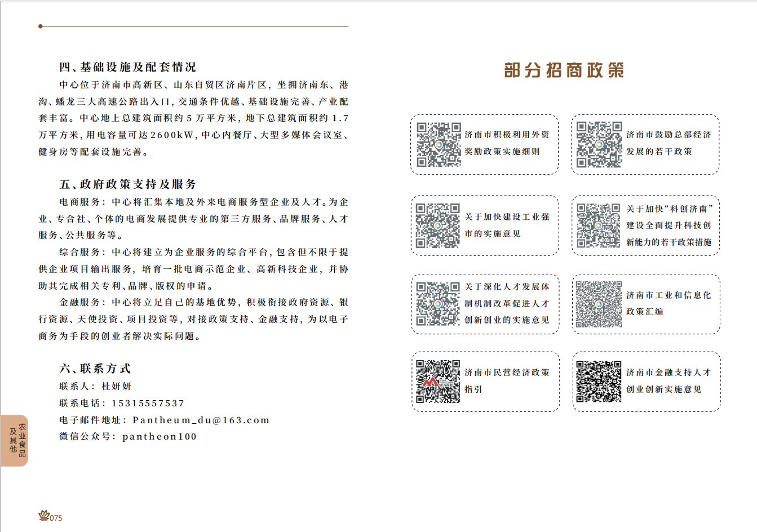Click the email address Pantheum_du@163.com

tap(201, 420)
